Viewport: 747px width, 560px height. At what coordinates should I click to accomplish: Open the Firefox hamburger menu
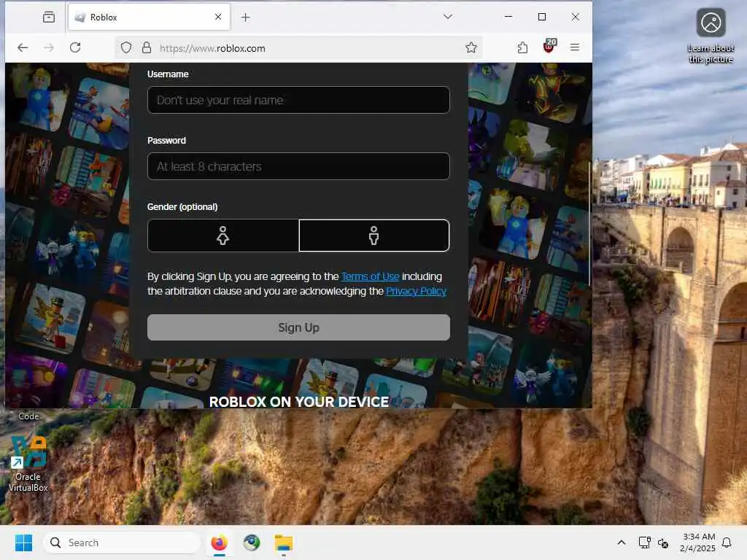[x=575, y=47]
